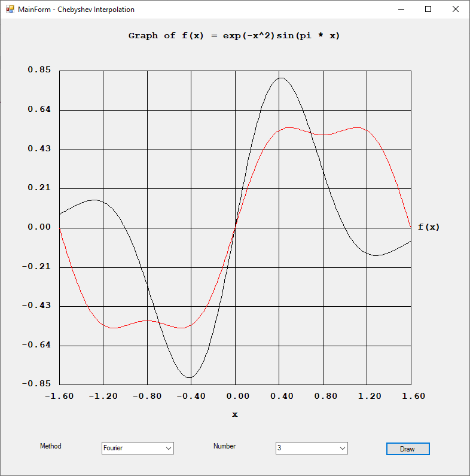The width and height of the screenshot is (470, 476).
Task: Click the application icon in the title bar
Action: click(10, 10)
